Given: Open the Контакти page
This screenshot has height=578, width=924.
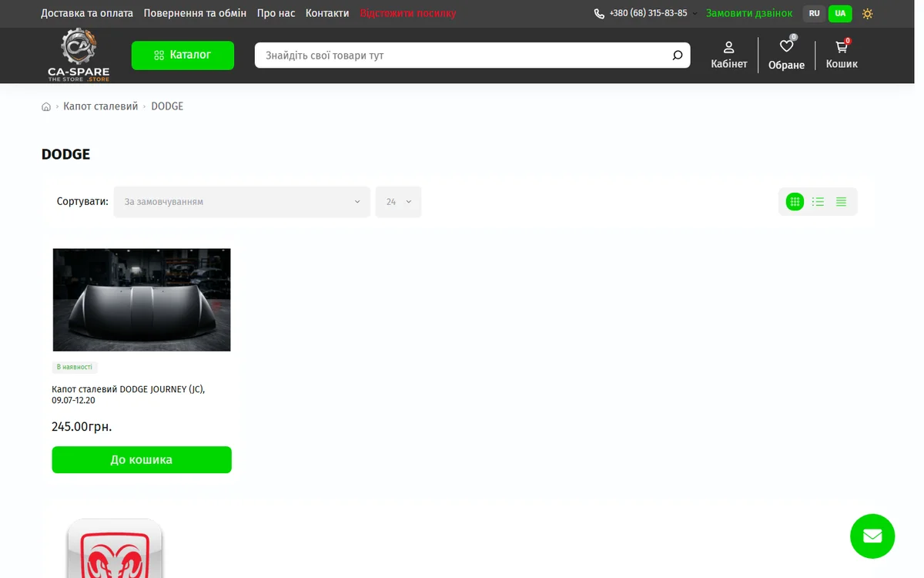Looking at the screenshot, I should tap(327, 13).
